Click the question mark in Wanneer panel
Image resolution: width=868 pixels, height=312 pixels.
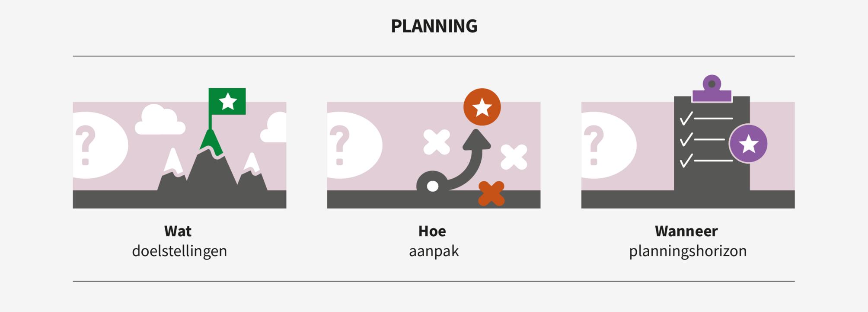594,145
